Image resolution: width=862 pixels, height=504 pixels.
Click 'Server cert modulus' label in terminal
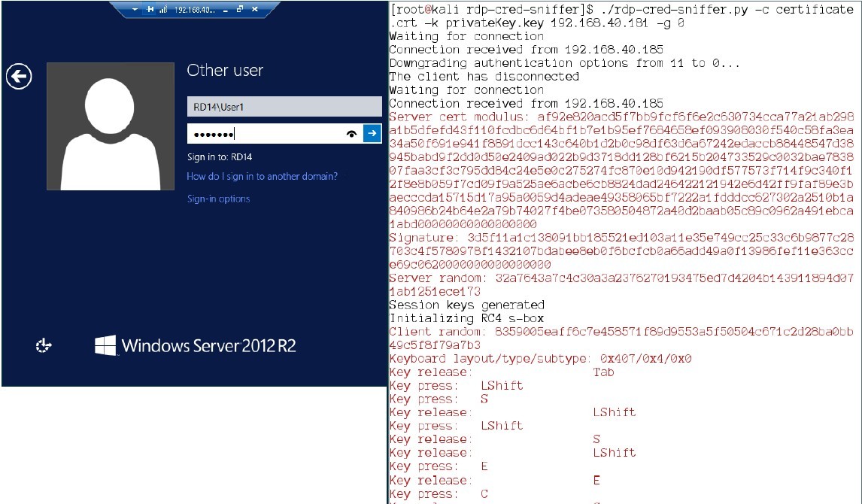459,117
